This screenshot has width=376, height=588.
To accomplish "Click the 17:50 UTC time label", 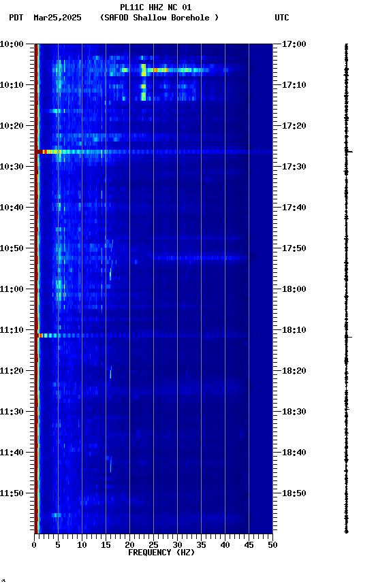I will coord(294,248).
